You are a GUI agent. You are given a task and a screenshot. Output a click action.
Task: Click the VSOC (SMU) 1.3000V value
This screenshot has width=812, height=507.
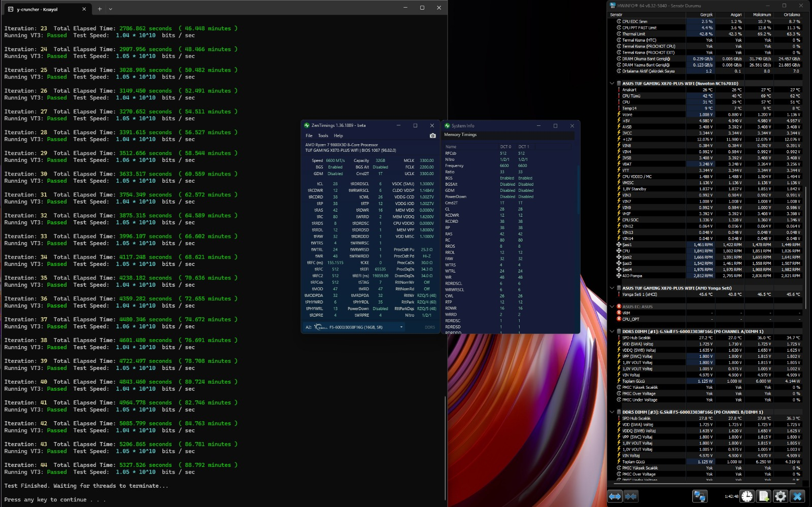(x=427, y=184)
